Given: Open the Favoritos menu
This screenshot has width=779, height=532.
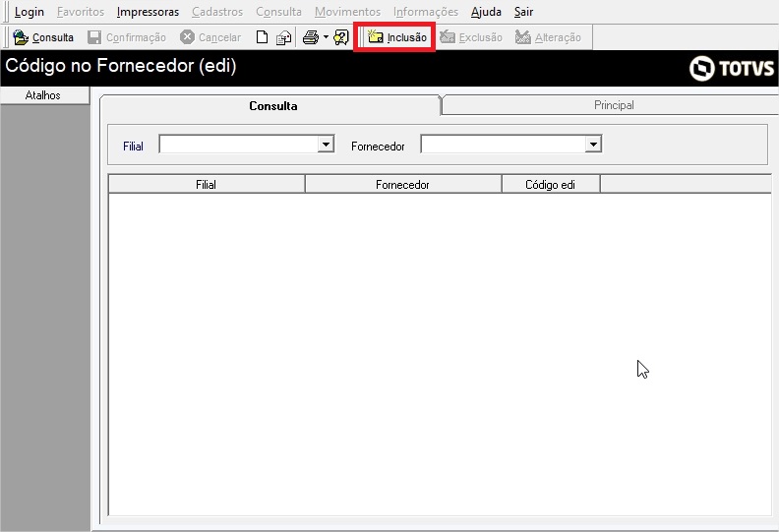Looking at the screenshot, I should click(x=81, y=12).
